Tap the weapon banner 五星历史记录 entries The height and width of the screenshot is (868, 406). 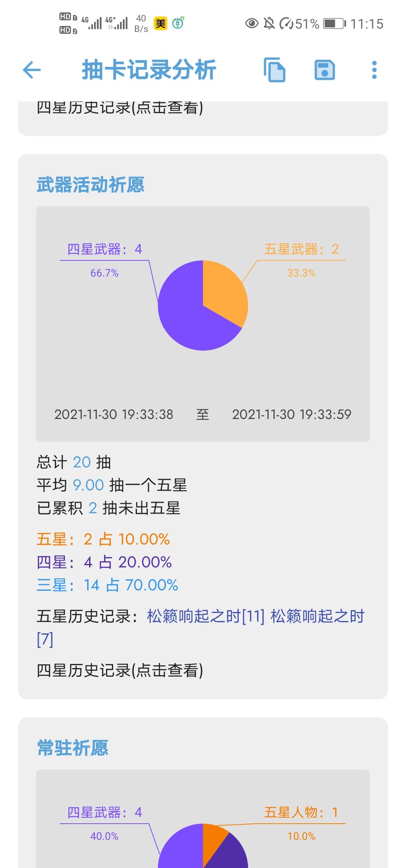tap(200, 628)
